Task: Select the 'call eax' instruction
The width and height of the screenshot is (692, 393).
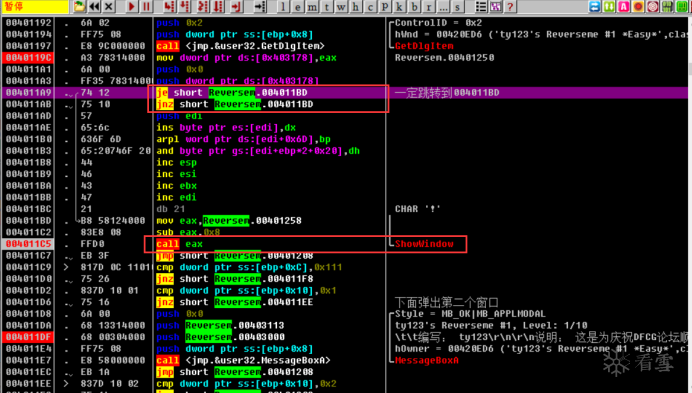Action: 179,244
